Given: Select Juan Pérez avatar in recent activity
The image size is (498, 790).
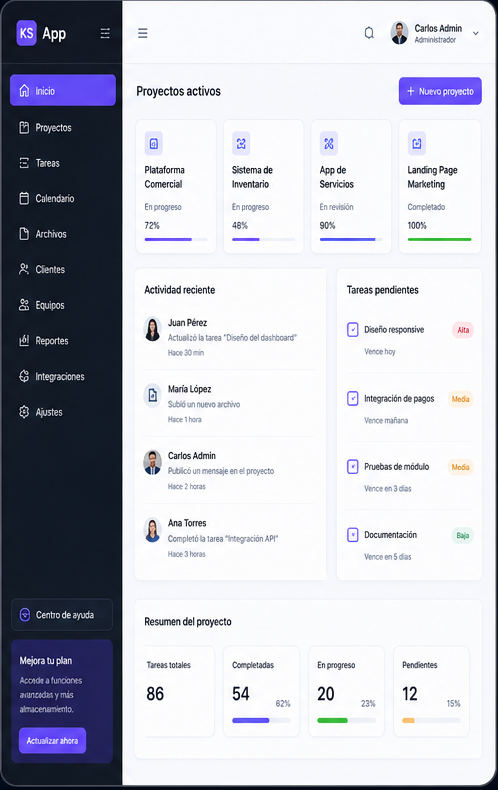Looking at the screenshot, I should pyautogui.click(x=153, y=329).
